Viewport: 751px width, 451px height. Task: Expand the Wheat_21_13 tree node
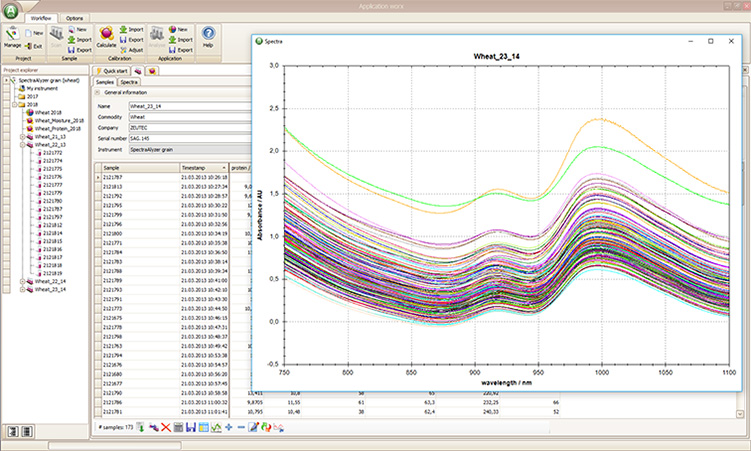[23, 136]
